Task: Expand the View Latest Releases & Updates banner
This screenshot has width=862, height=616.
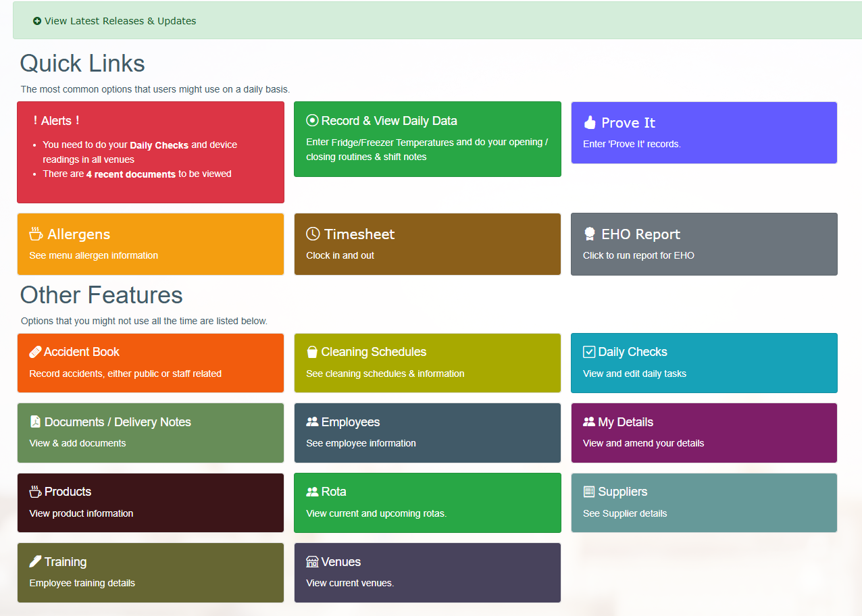Action: point(120,21)
